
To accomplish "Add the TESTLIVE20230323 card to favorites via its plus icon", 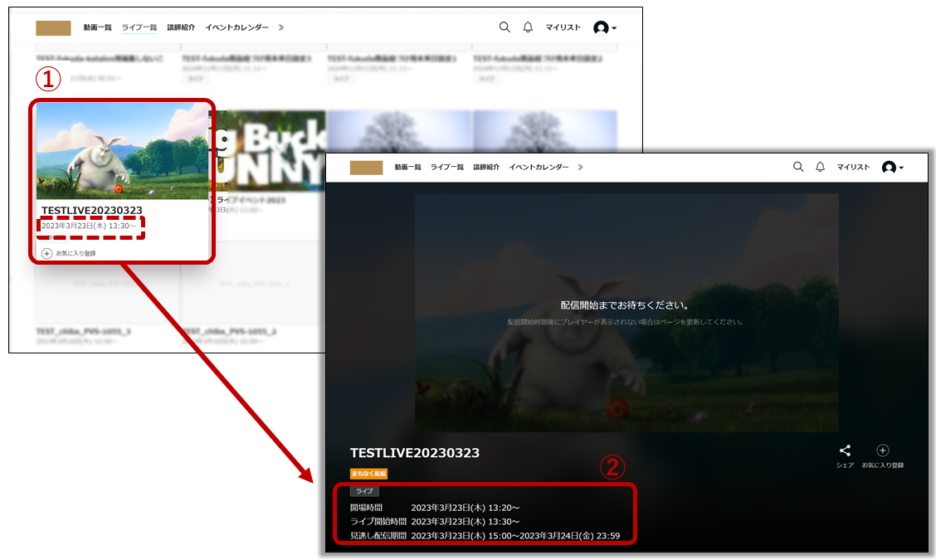I will click(46, 253).
